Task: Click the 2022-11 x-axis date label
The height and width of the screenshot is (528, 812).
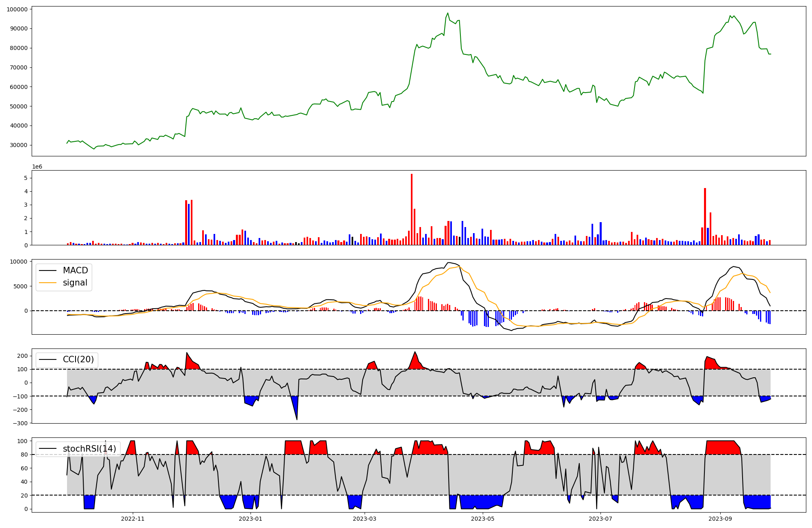Action: click(133, 519)
